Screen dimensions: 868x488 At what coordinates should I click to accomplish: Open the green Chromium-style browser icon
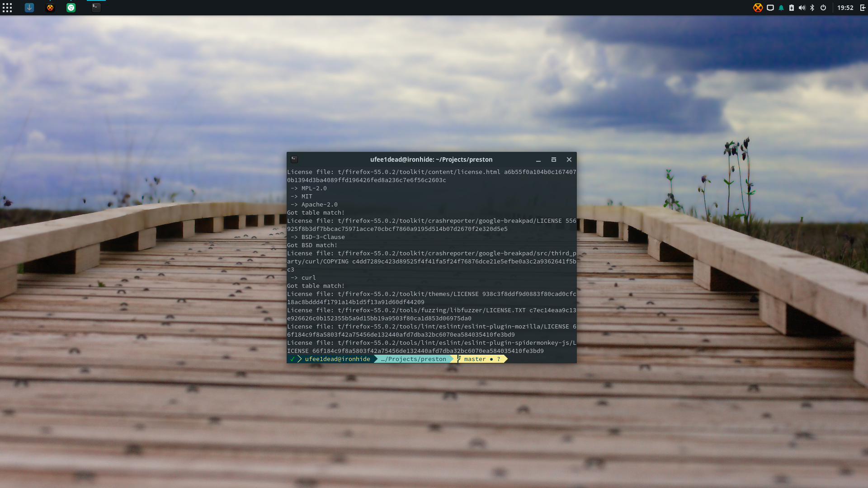point(71,8)
